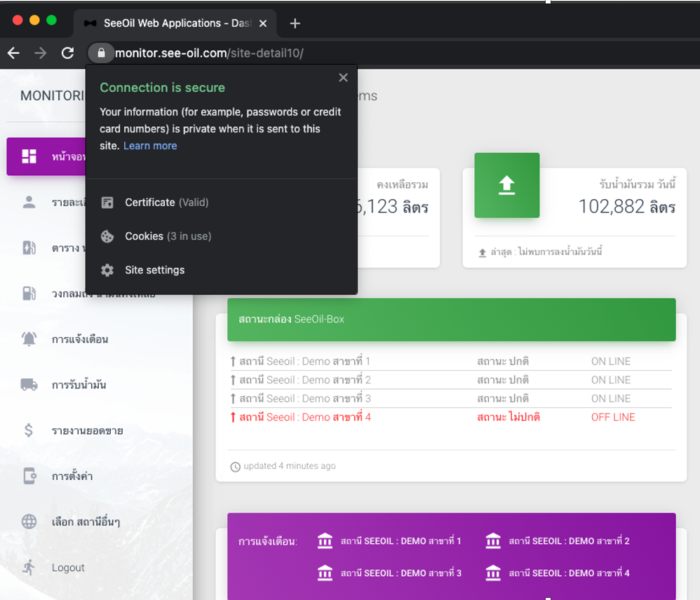Click the green upload arrow tile
This screenshot has width=700, height=600.
(x=506, y=185)
